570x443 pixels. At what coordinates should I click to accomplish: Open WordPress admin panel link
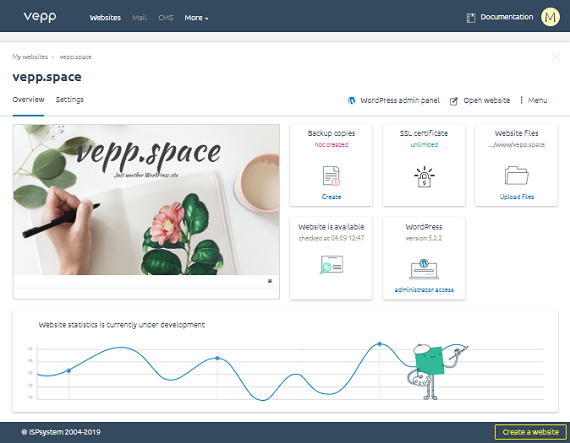400,100
